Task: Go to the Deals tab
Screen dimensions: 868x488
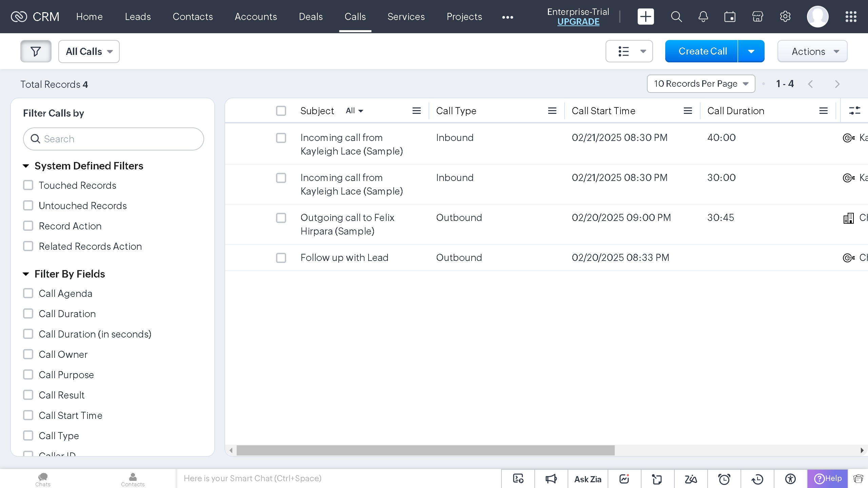Action: [311, 17]
